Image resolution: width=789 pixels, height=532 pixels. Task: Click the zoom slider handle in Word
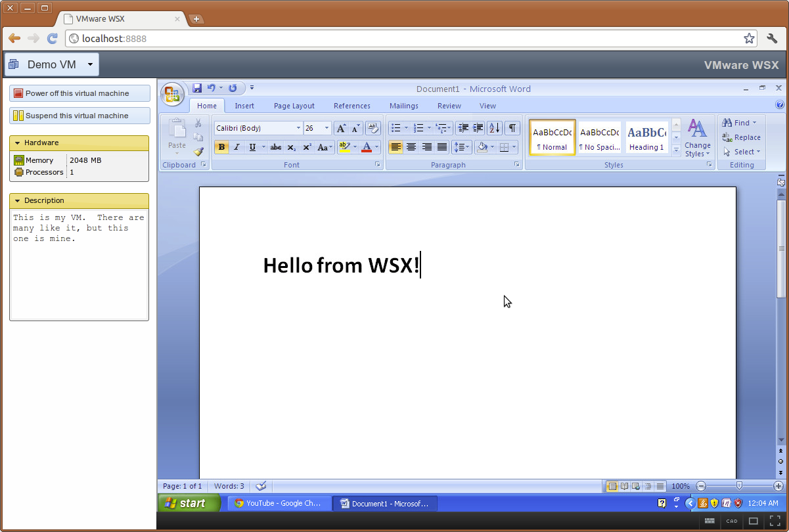click(x=739, y=486)
